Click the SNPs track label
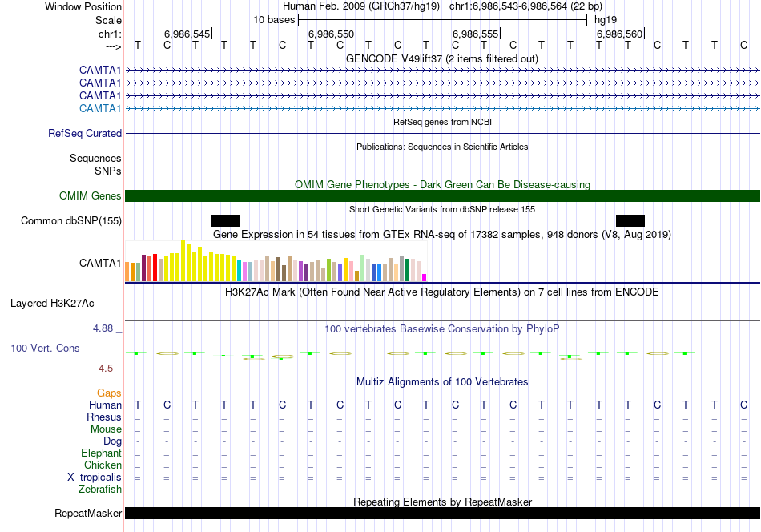Viewport: 761px width, 532px height. [x=108, y=171]
